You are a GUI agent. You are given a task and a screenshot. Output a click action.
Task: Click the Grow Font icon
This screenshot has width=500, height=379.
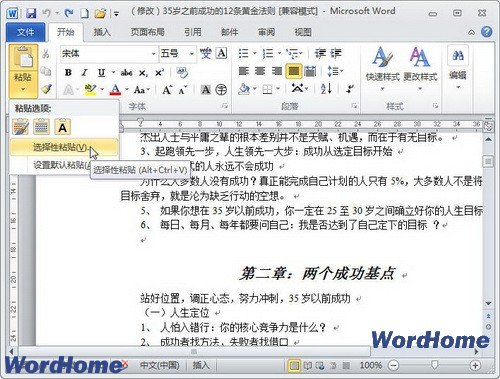pyautogui.click(x=167, y=90)
